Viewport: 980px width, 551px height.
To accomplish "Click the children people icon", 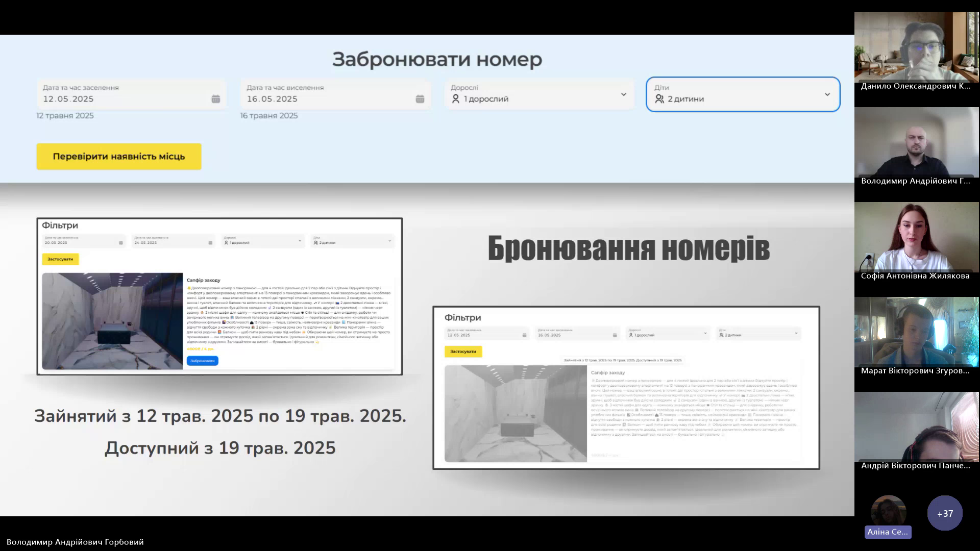I will pos(659,99).
